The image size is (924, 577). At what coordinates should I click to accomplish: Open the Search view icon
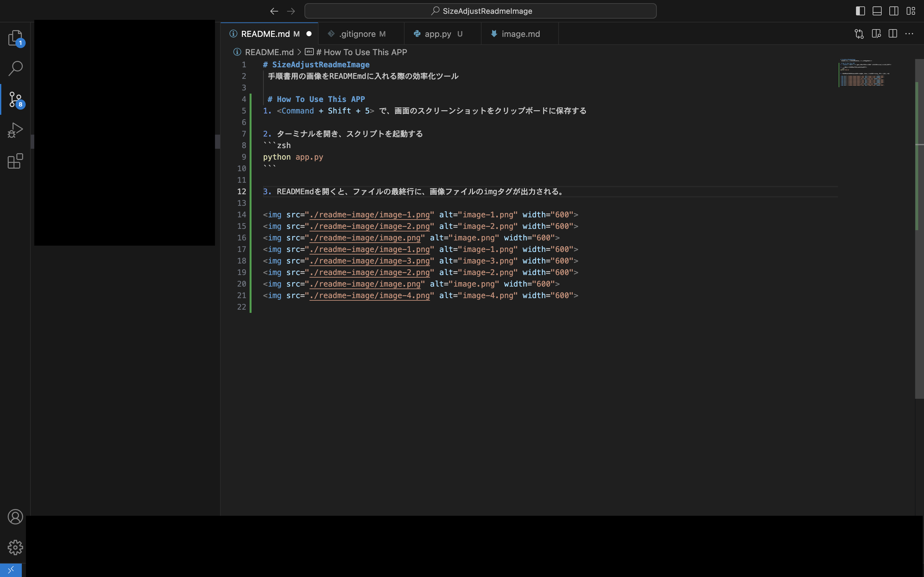click(x=15, y=68)
